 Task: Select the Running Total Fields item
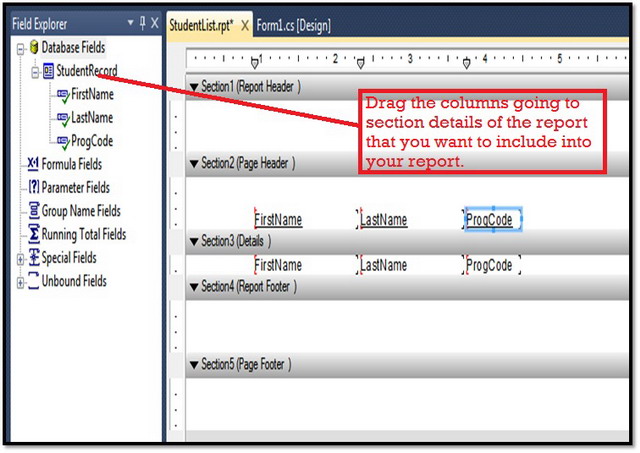point(84,234)
